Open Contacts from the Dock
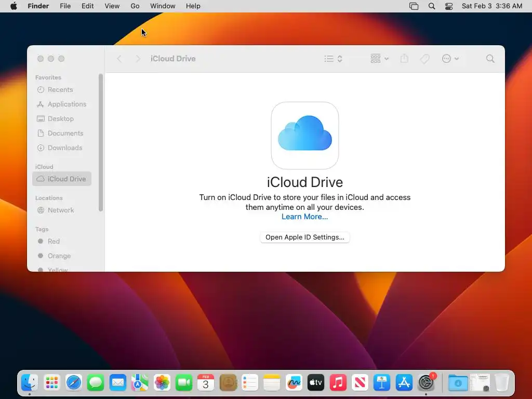Screen dimensions: 532x399 [x=228, y=383]
